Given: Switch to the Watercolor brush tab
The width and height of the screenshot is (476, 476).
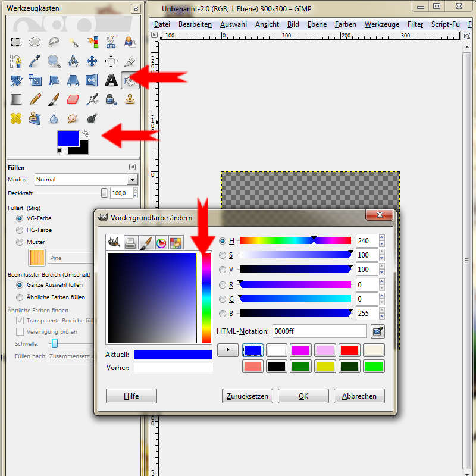Looking at the screenshot, I should click(x=146, y=243).
